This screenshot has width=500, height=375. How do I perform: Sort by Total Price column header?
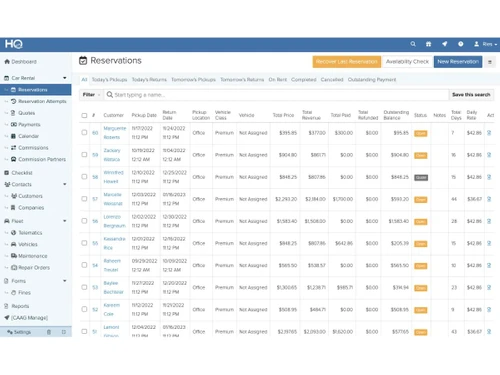(283, 115)
